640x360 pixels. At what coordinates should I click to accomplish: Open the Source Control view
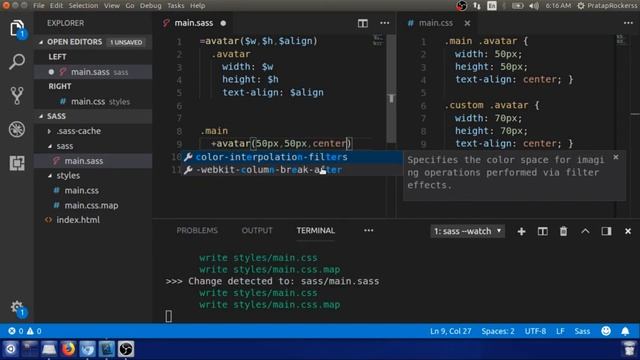tap(17, 96)
